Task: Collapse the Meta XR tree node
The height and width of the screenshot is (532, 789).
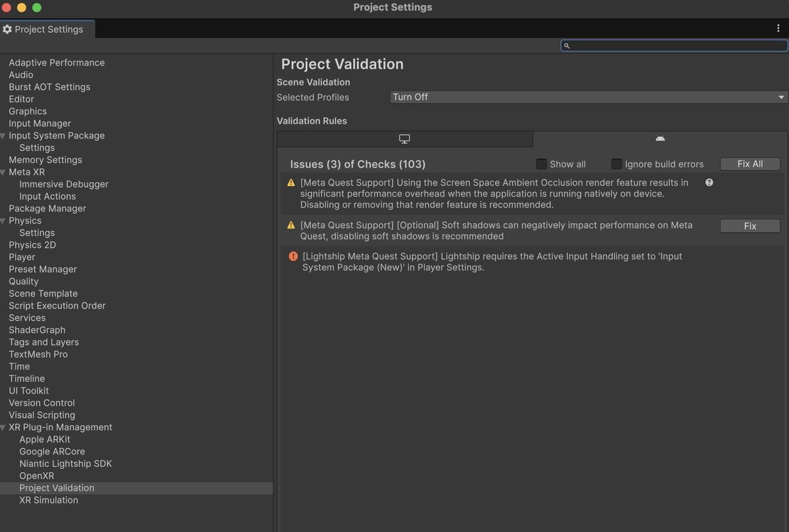Action: [x=3, y=172]
